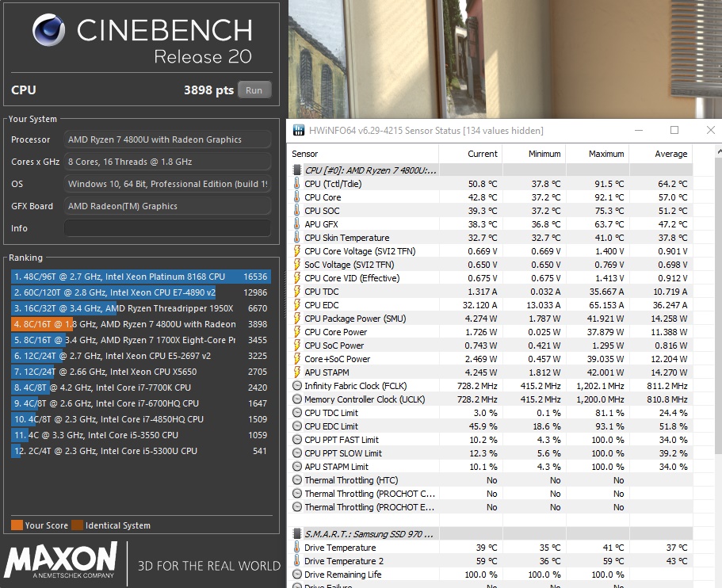Click the OS field showing Windows 10

[167, 184]
